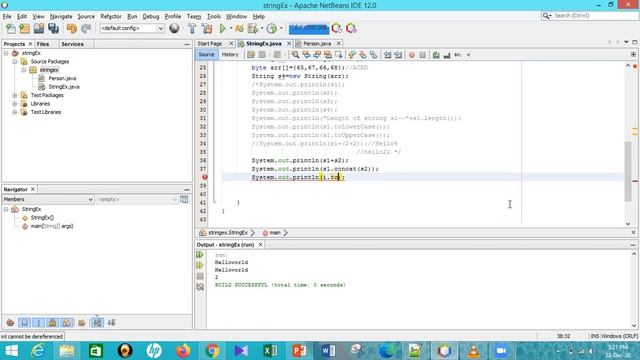This screenshot has width=640, height=360.
Task: Toggle Show Fields filter in Navigator
Action: [x=24, y=323]
